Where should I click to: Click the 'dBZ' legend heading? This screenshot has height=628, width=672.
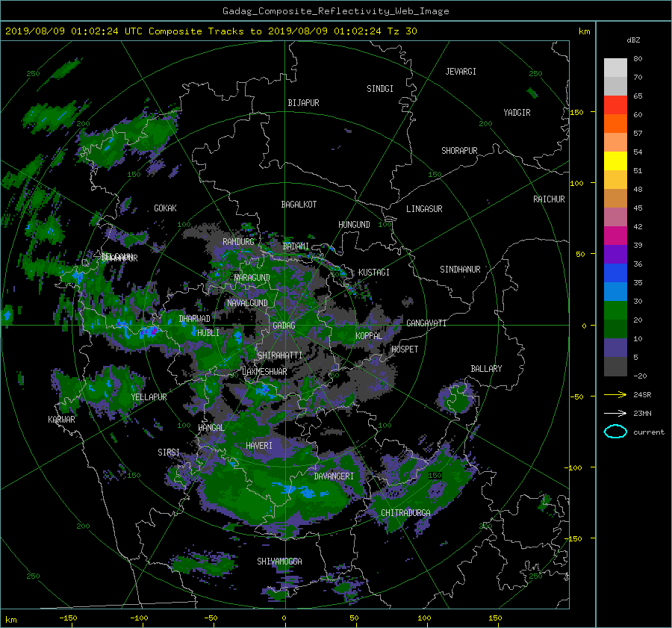[633, 40]
